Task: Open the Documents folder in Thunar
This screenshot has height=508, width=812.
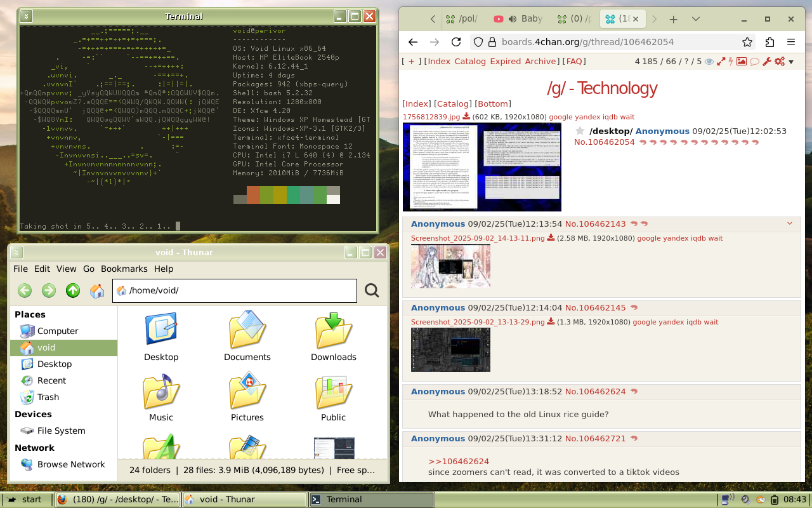Action: (247, 329)
